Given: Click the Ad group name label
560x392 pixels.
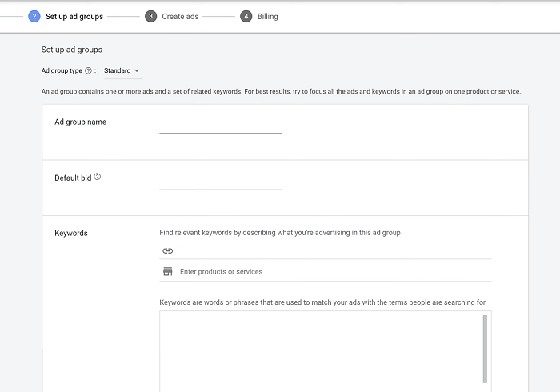Looking at the screenshot, I should [80, 122].
